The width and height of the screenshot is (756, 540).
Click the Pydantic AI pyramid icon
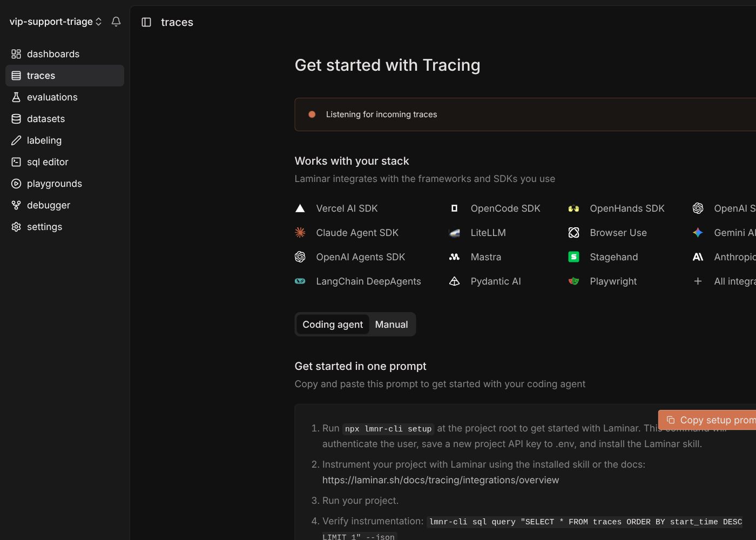[x=455, y=281]
